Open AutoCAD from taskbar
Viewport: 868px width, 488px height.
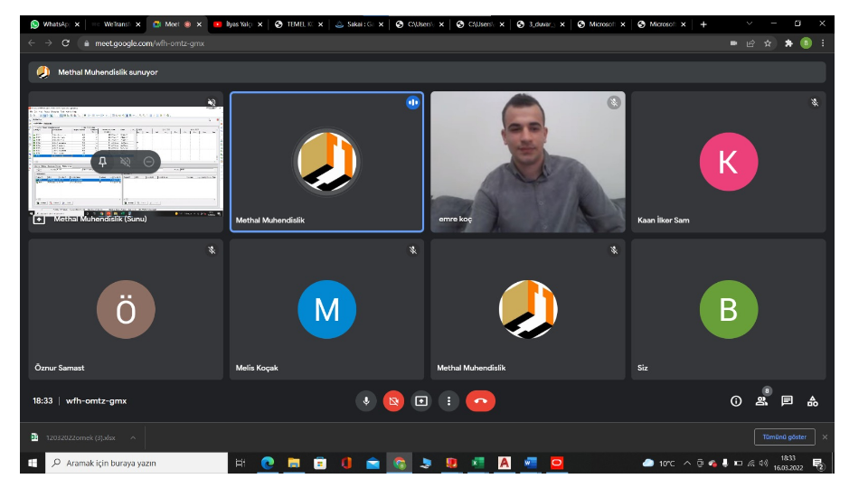(504, 463)
